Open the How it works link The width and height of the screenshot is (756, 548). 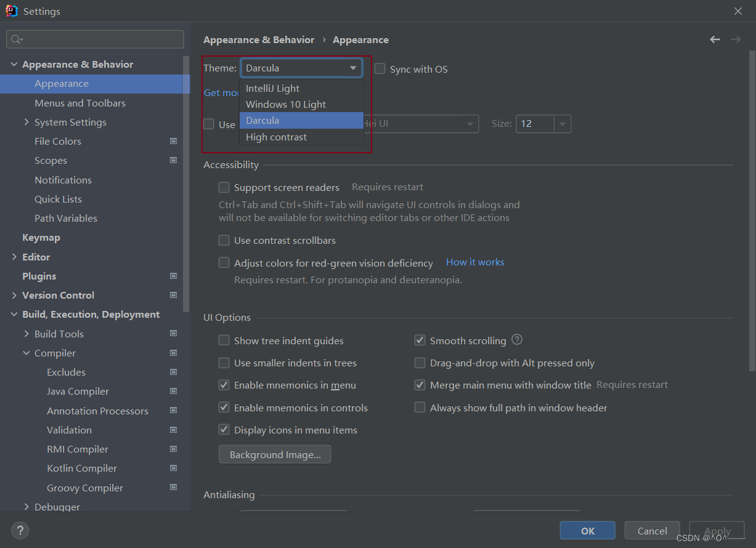(x=475, y=262)
